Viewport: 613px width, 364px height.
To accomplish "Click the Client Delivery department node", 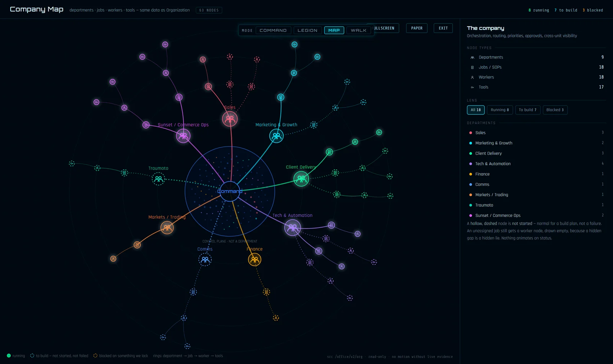I will (x=301, y=179).
